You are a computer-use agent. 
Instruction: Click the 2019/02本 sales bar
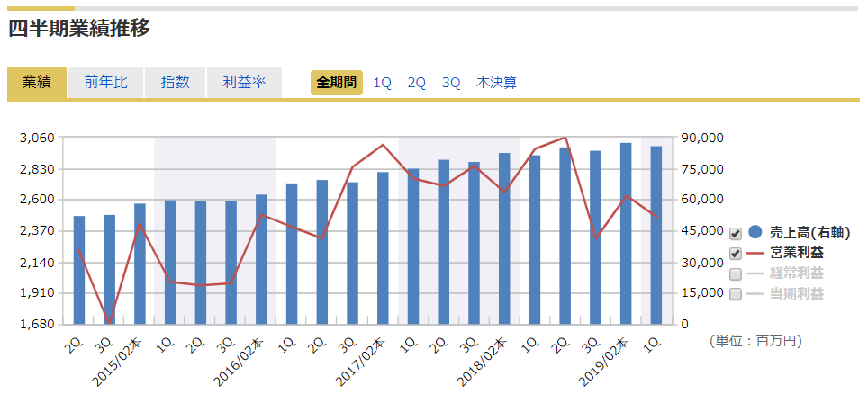coord(626,233)
